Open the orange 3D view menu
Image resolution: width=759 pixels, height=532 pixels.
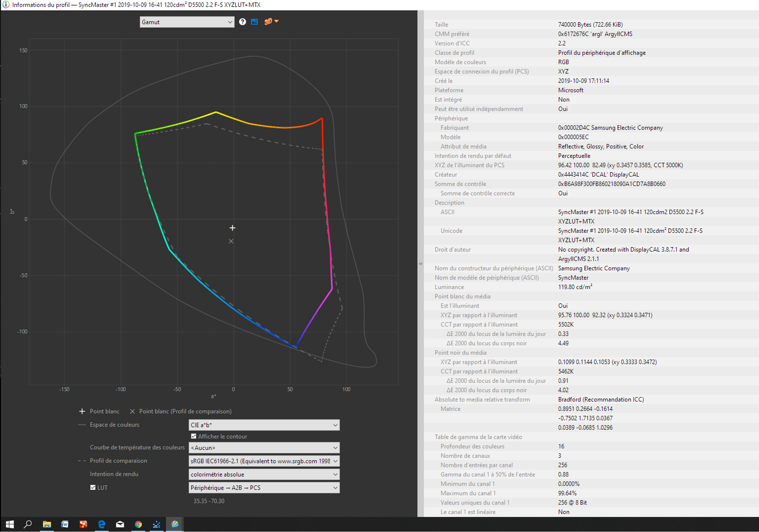271,21
